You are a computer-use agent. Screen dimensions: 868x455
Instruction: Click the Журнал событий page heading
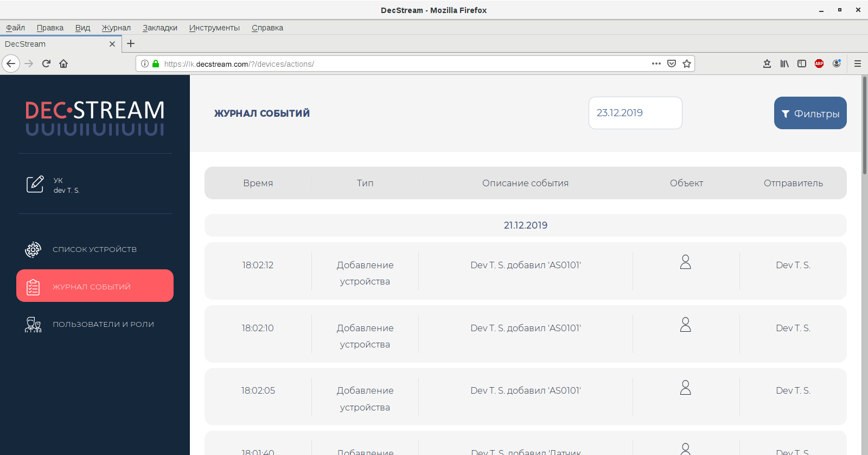pos(262,113)
